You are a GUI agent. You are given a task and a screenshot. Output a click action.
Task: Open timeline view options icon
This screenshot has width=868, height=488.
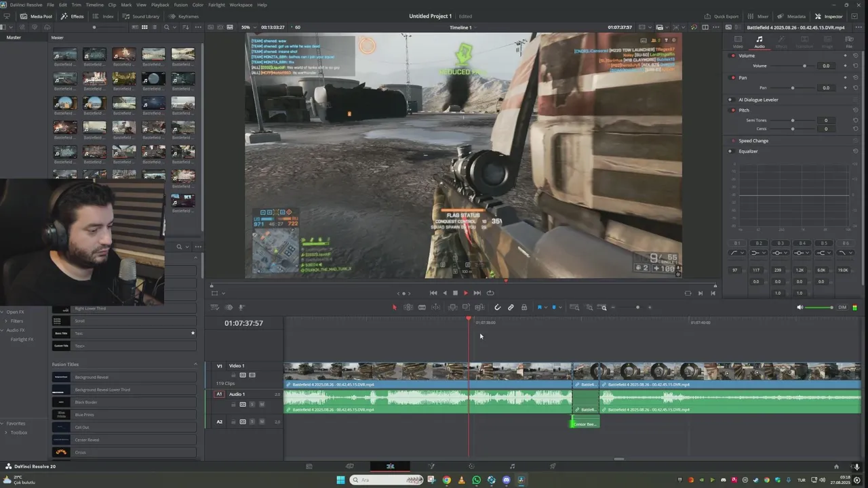[214, 307]
